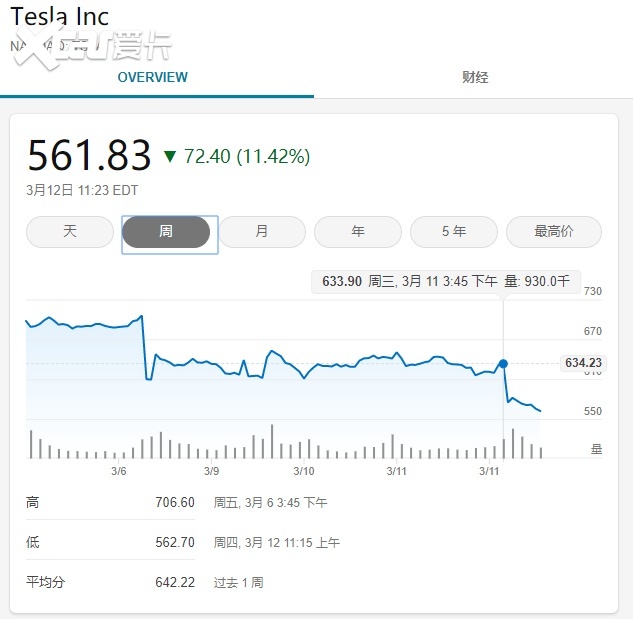The image size is (633, 619).
Task: Switch to the OVERVIEW tab
Action: point(152,77)
